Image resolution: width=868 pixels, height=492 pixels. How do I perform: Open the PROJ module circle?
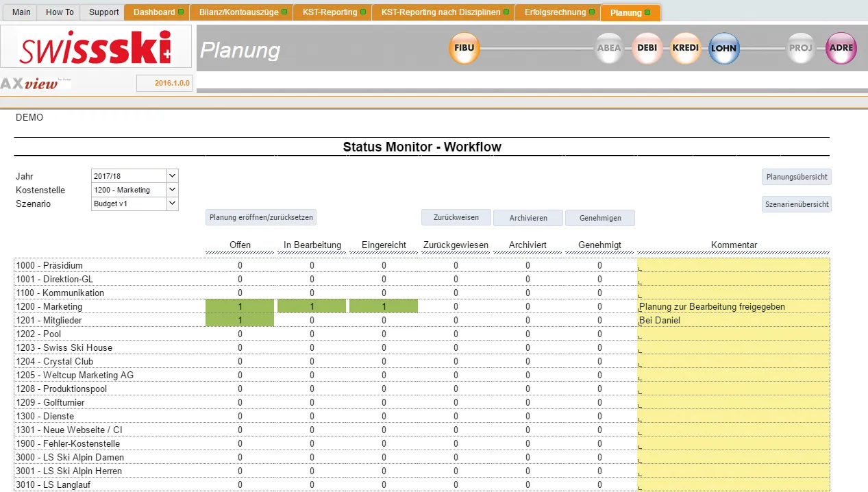(801, 49)
